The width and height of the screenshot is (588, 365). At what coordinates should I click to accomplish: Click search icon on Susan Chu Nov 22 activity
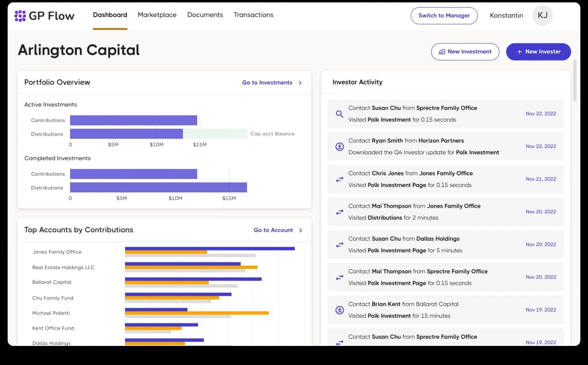point(339,114)
